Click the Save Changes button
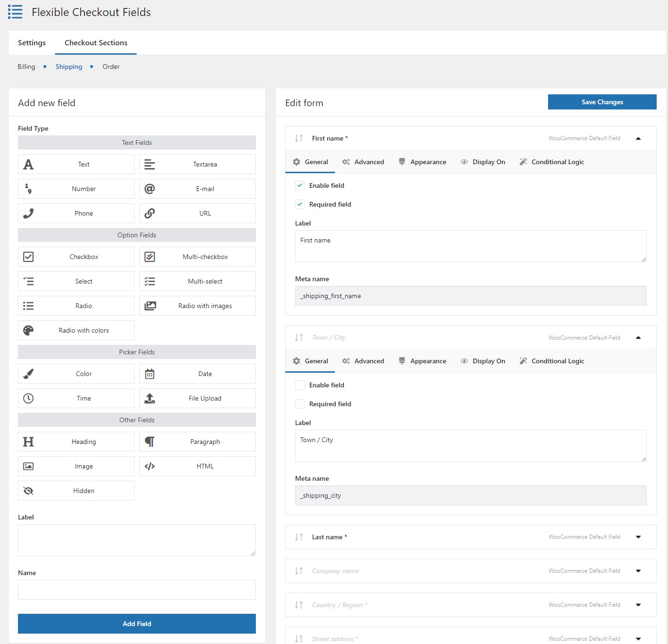The image size is (668, 644). pyautogui.click(x=602, y=102)
